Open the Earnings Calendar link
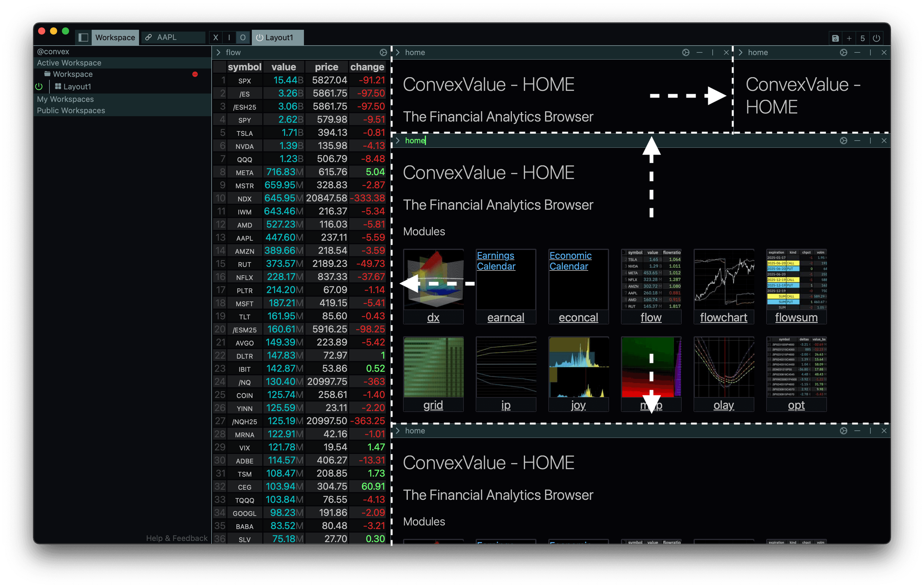 tap(496, 261)
